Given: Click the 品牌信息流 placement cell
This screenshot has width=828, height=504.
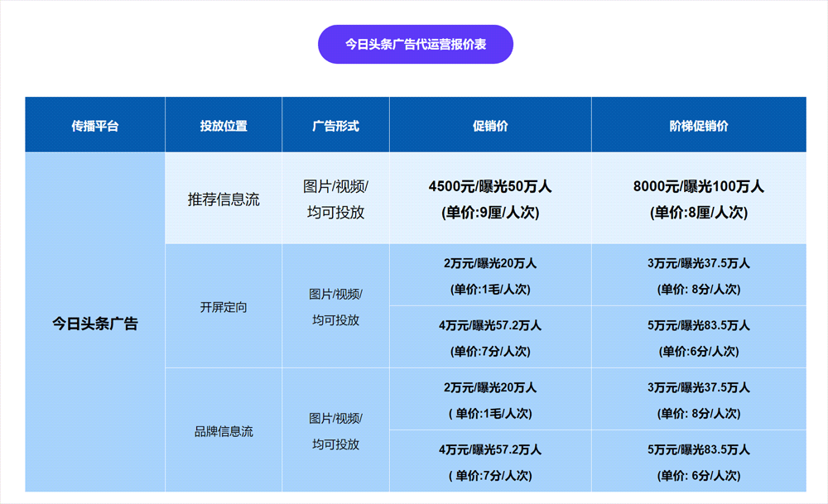Looking at the screenshot, I should click(224, 430).
